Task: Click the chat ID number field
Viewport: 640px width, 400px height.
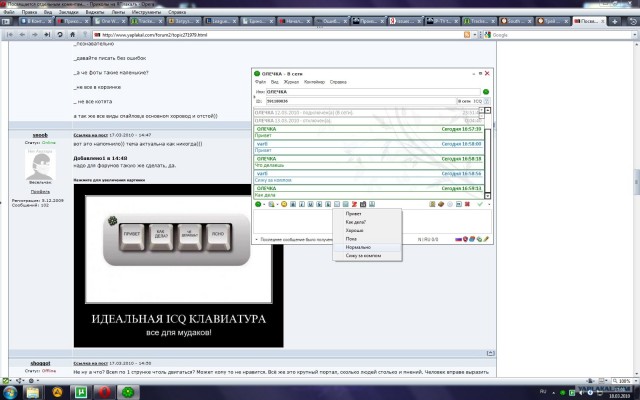Action: pyautogui.click(x=361, y=101)
